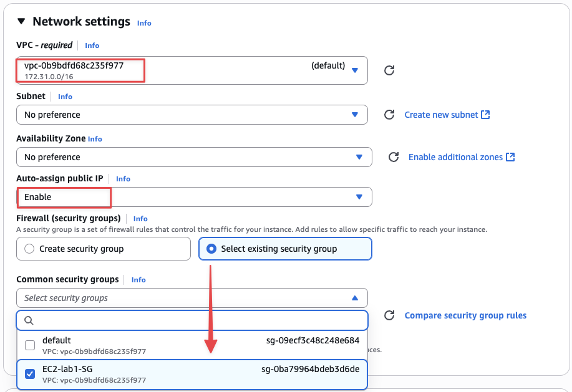Refresh the VPC list

389,70
